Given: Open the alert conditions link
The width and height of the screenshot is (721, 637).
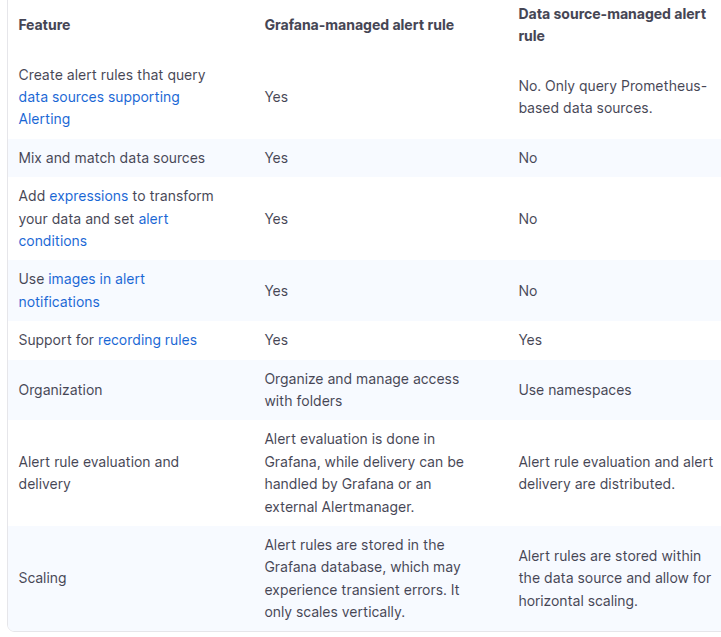Looking at the screenshot, I should [x=93, y=230].
